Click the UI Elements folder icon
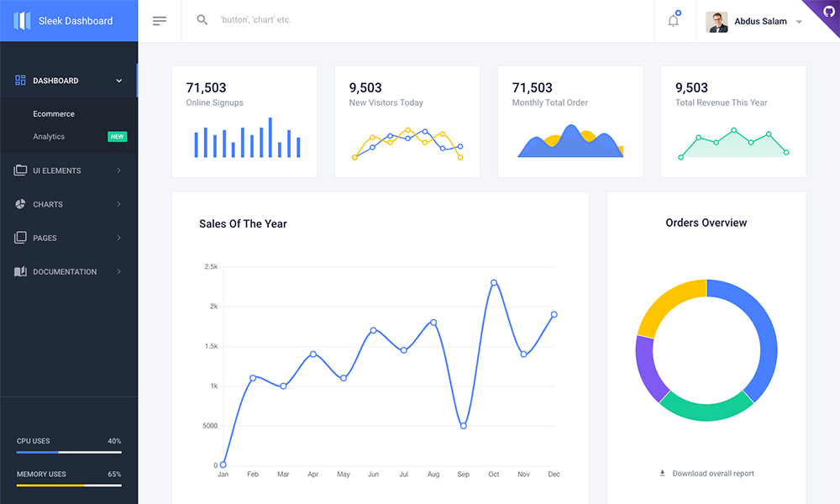Viewport: 840px width, 504px height. coord(21,171)
